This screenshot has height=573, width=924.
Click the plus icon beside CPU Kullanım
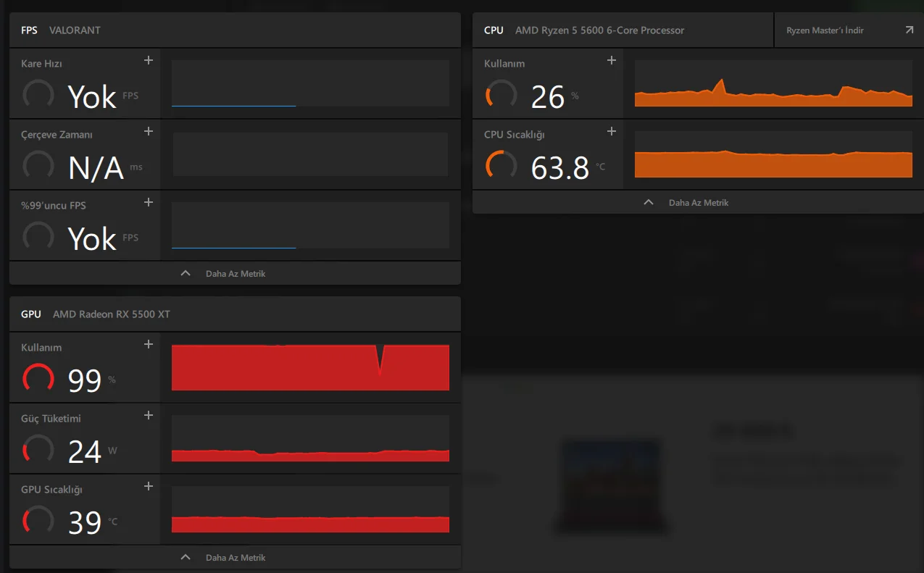(x=612, y=60)
